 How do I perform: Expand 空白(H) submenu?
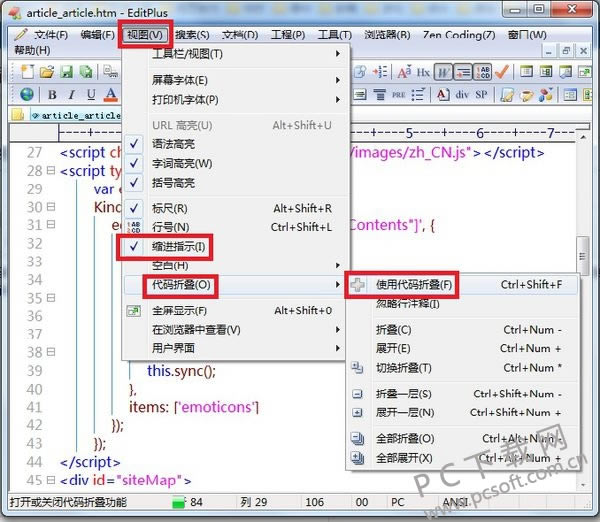(x=235, y=265)
